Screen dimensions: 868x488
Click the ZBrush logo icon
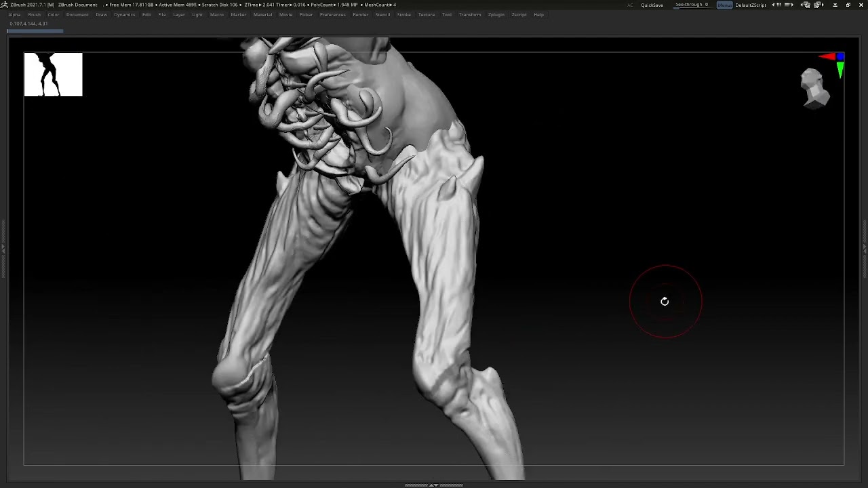(4, 5)
